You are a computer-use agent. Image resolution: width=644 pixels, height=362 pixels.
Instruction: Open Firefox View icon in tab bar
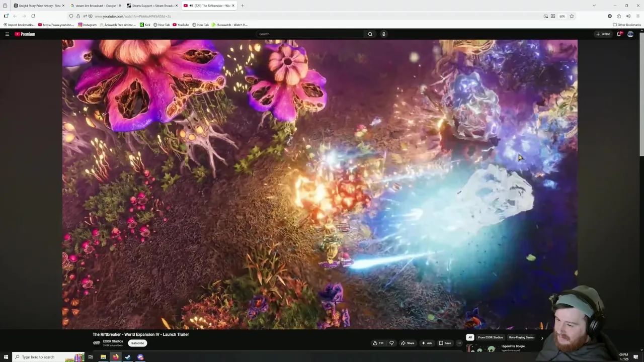pos(5,6)
